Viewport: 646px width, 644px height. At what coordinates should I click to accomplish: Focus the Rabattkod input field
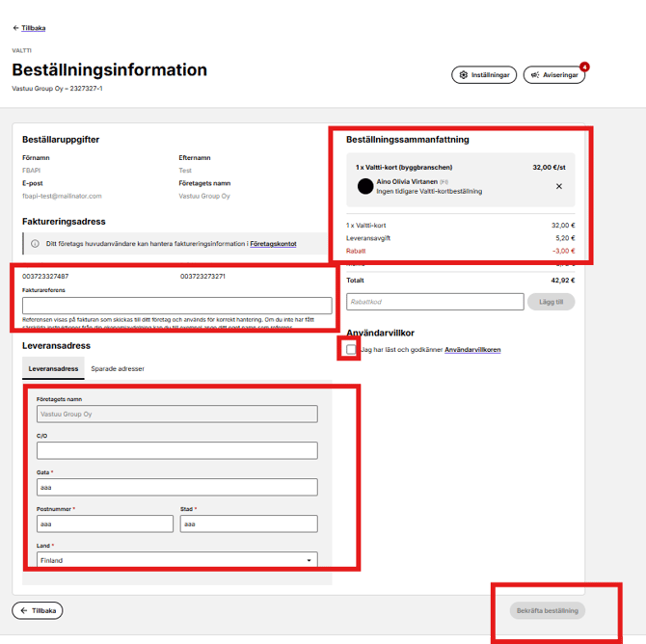435,302
